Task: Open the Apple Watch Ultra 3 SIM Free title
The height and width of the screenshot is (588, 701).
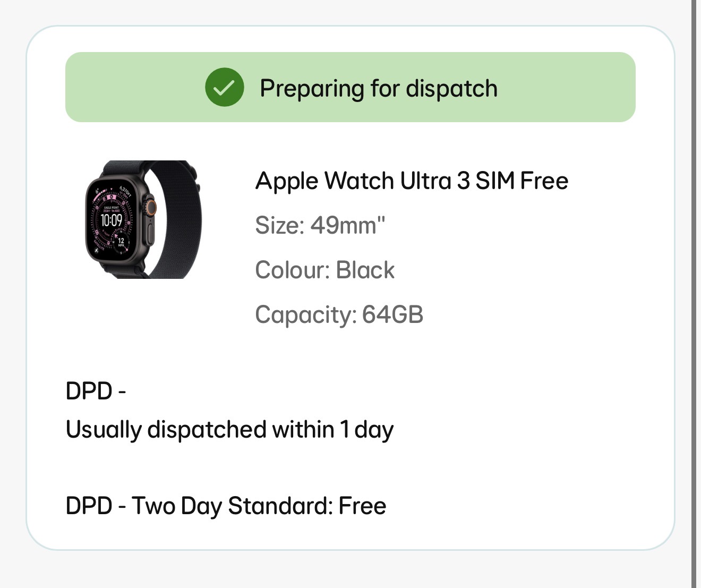Action: point(412,181)
